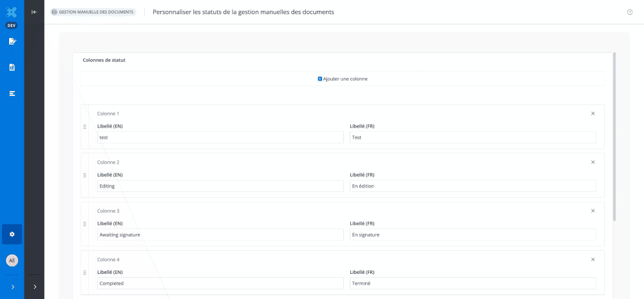644x299 pixels.
Task: Open the document list sidebar icon
Action: (x=12, y=67)
